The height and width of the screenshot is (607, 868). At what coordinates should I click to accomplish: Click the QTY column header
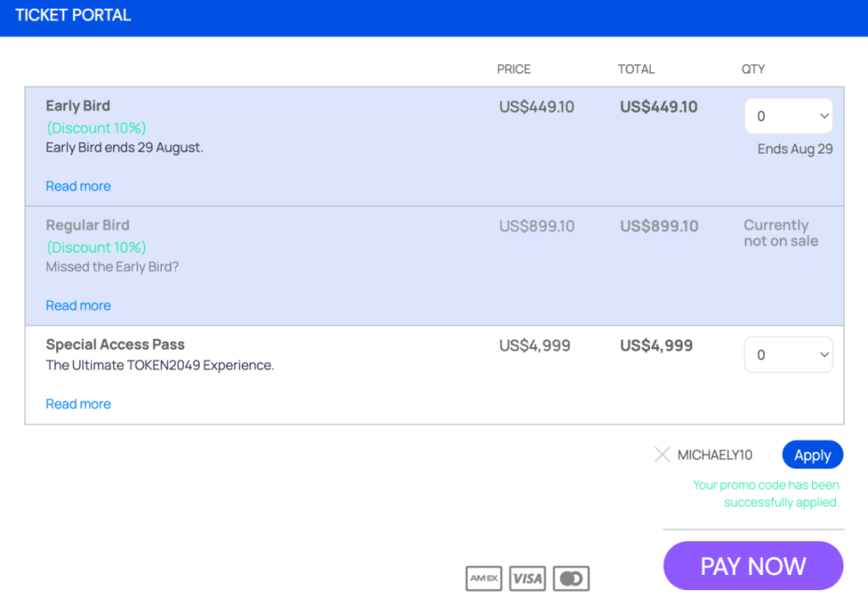[x=753, y=69]
